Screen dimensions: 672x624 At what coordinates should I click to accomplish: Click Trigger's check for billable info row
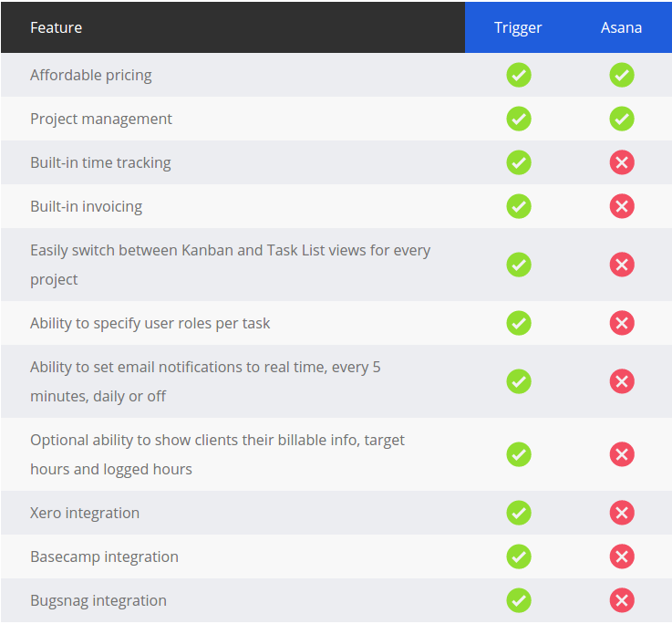[519, 454]
